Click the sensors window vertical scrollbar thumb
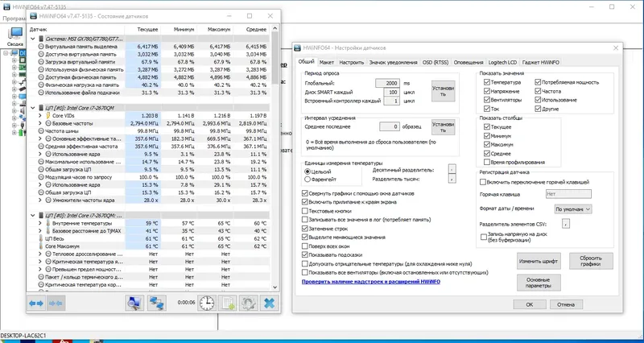 click(x=275, y=57)
